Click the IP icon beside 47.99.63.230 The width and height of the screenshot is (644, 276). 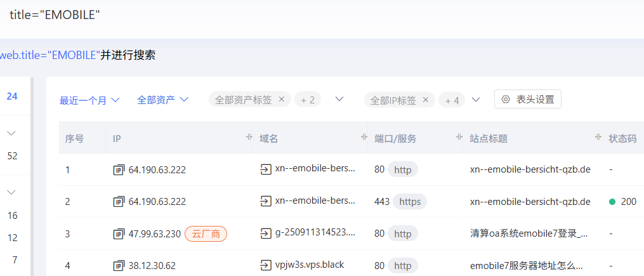click(119, 234)
